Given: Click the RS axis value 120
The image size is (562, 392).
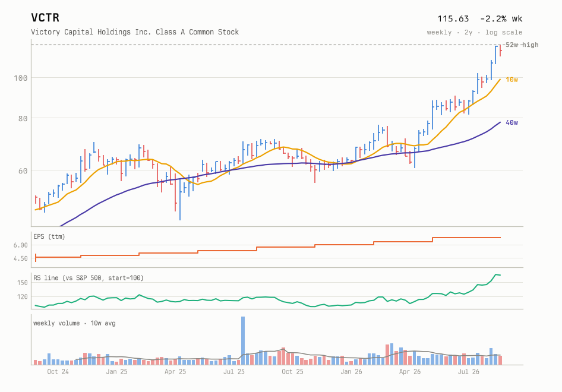Looking at the screenshot, I should click(x=22, y=297).
